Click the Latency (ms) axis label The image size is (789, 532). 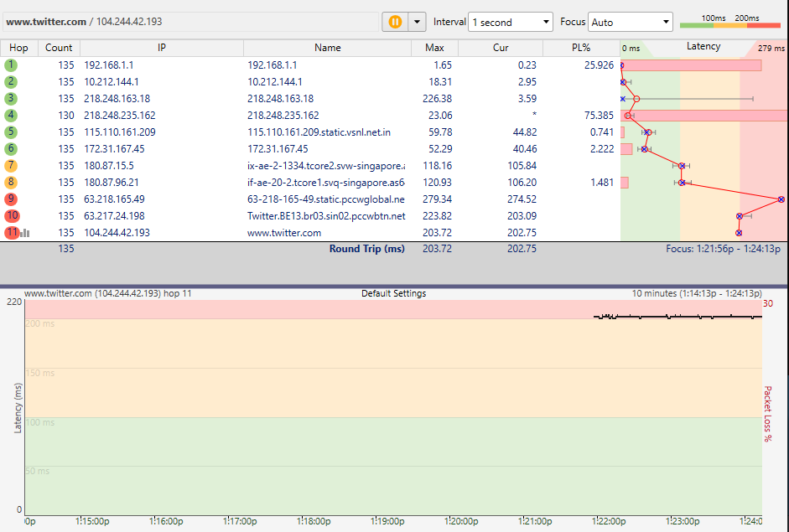click(18, 408)
